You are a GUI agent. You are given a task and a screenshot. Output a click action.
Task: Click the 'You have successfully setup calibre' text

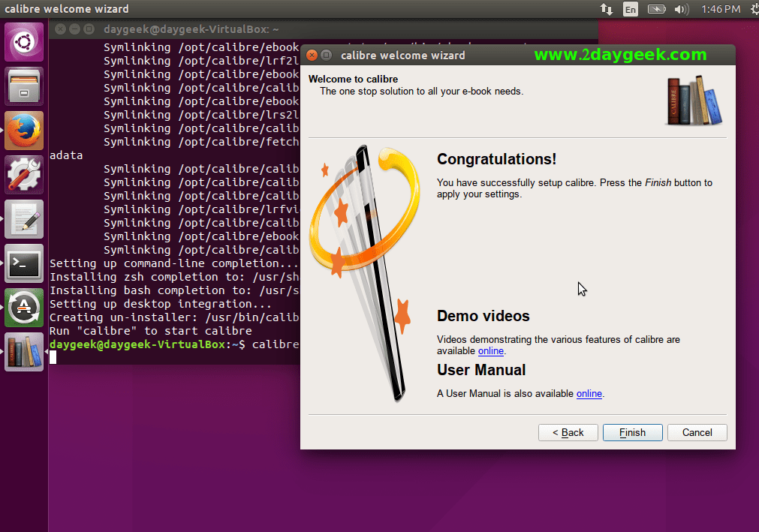[x=574, y=188]
